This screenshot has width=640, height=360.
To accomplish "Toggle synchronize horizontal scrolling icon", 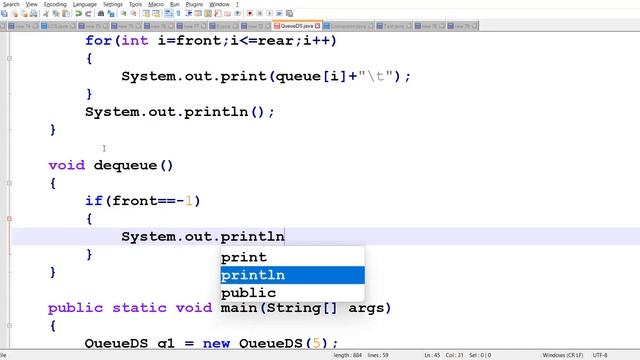I will tap(156, 13).
